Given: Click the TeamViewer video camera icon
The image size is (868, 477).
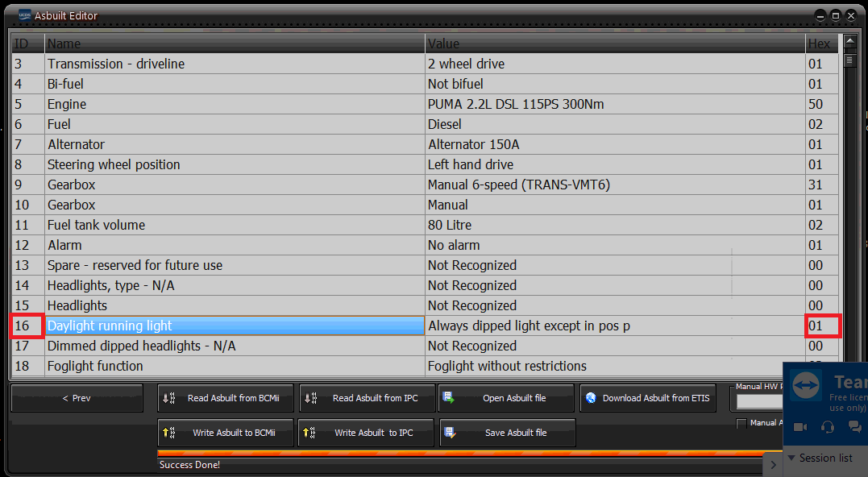Looking at the screenshot, I should (801, 427).
